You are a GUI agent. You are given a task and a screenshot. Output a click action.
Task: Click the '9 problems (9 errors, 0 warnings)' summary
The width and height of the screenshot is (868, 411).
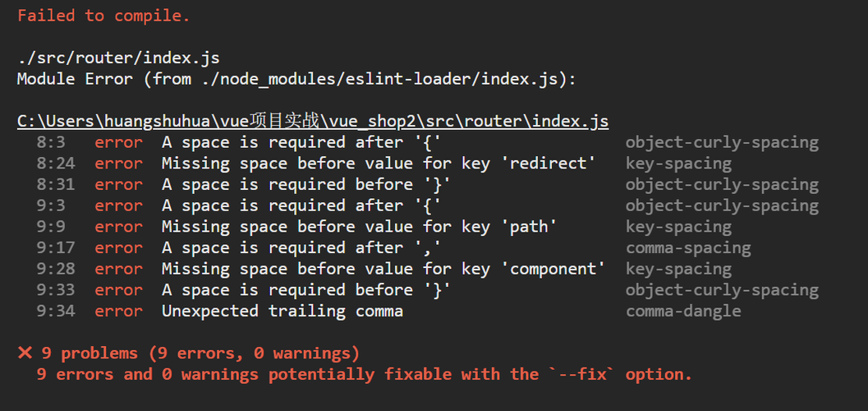[x=200, y=353]
